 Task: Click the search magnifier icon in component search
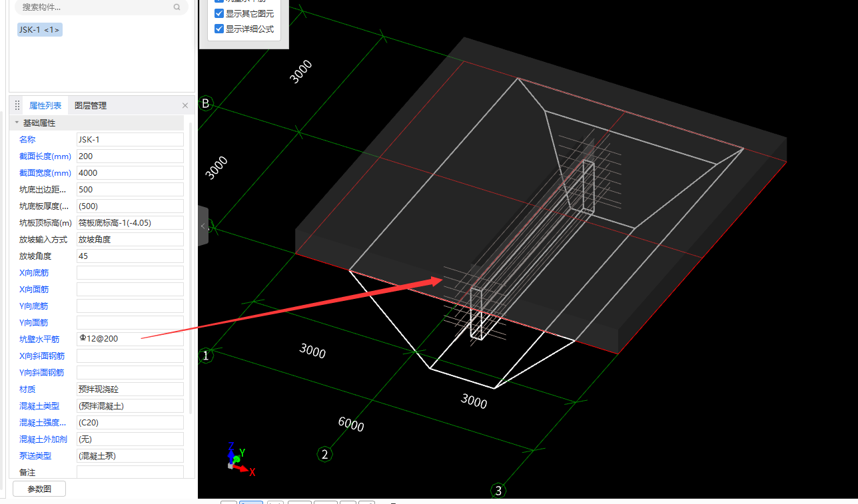[x=177, y=7]
